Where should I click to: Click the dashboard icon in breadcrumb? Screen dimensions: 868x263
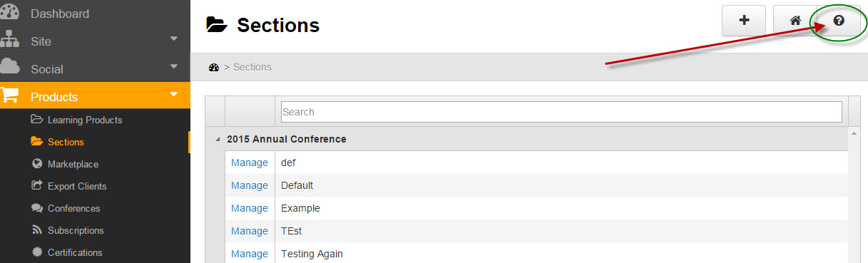213,67
